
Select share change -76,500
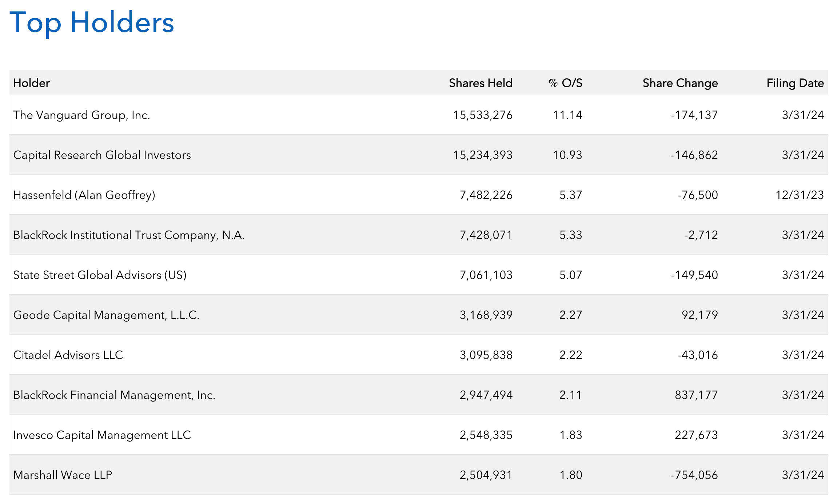pos(698,195)
